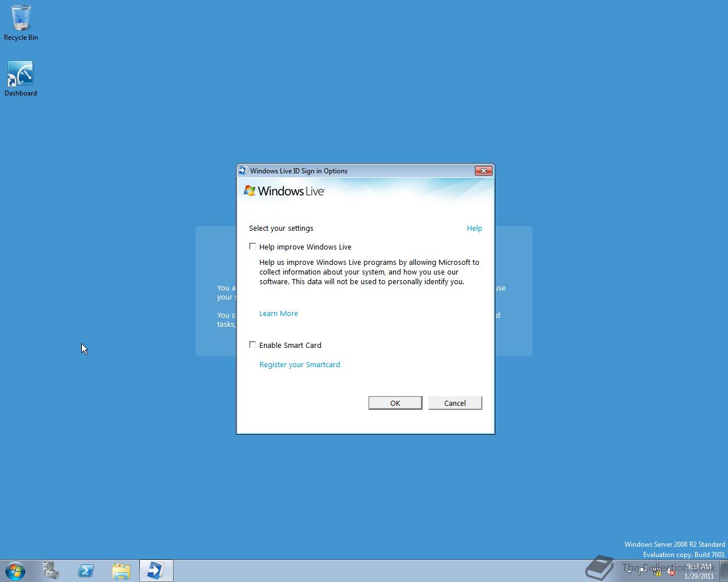
Task: Open Action Center flag icon in tray
Action: point(642,571)
